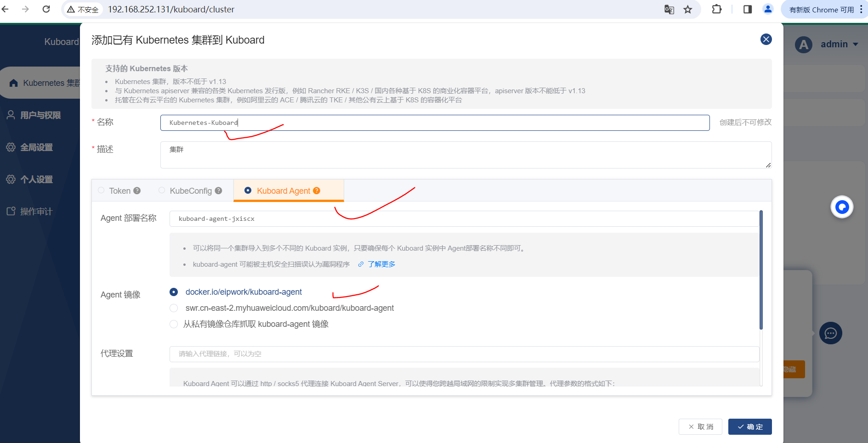Click the Chrome update available button

[x=822, y=10]
